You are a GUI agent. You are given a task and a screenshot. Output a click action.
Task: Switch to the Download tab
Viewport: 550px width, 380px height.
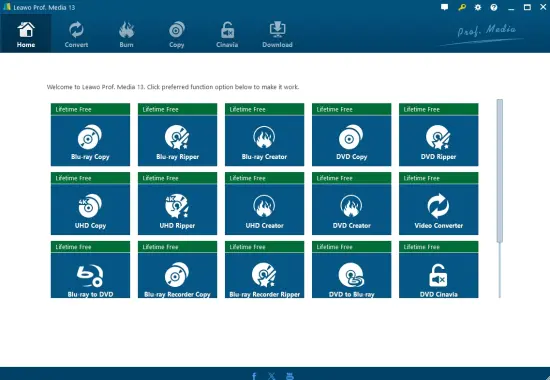pos(277,34)
